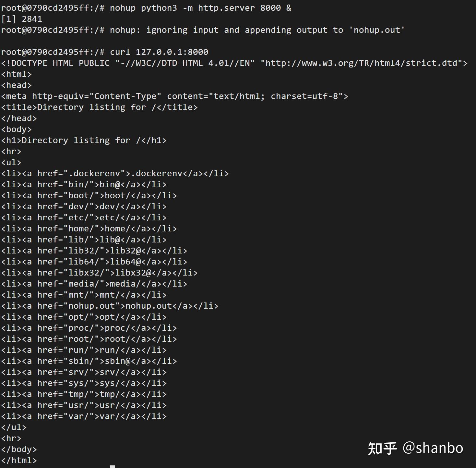Click the Zhihu @shanbo watermark
The height and width of the screenshot is (468, 476).
[x=415, y=448]
